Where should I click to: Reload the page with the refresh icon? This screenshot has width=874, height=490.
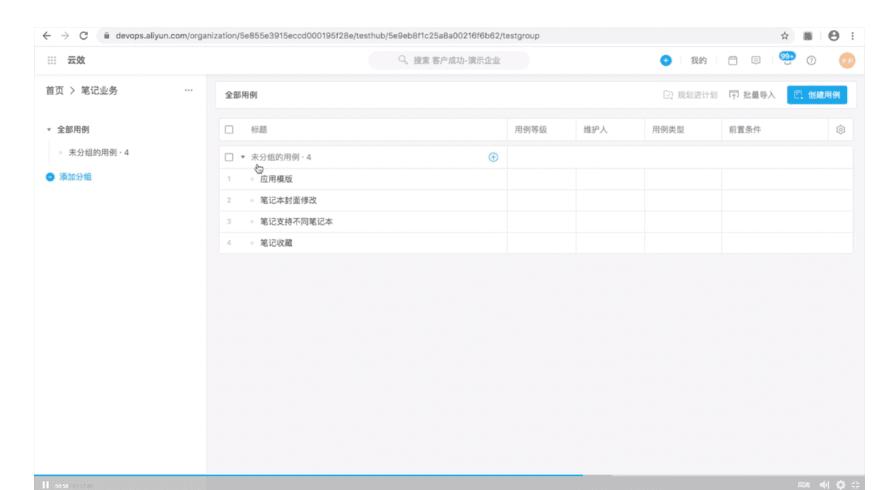(84, 36)
